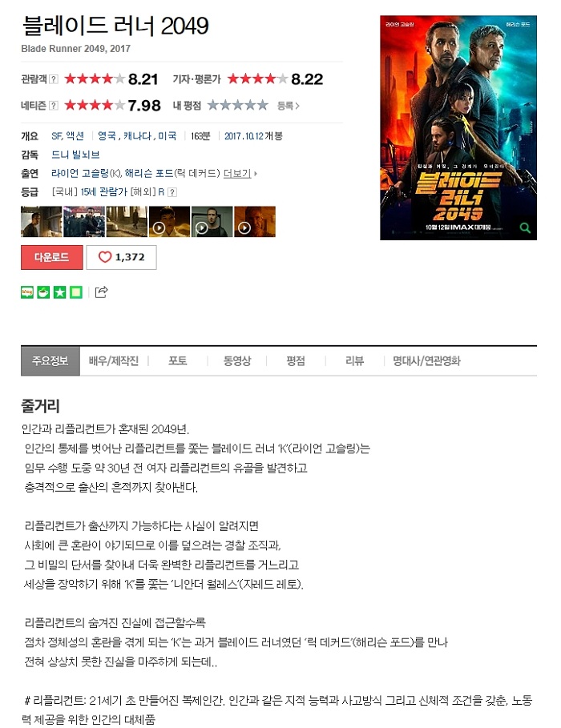This screenshot has height=728, width=561.
Task: Expand cast list with 더보기
Action: tap(240, 173)
